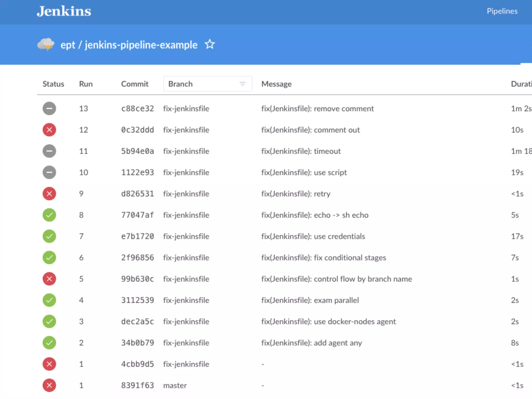Click aborted status icon of run 13
Image resolution: width=532 pixels, height=399 pixels.
(49, 109)
